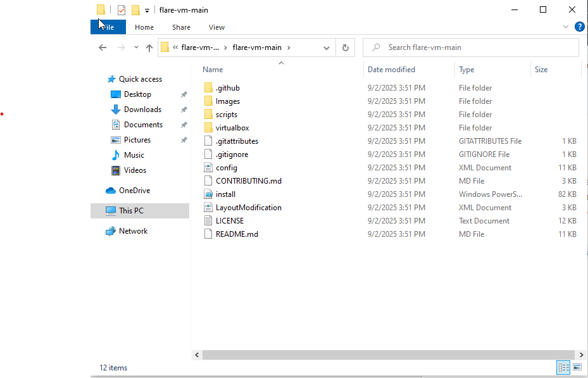Open the Share ribbon tab
Screen dimensions: 588x378
tap(181, 27)
